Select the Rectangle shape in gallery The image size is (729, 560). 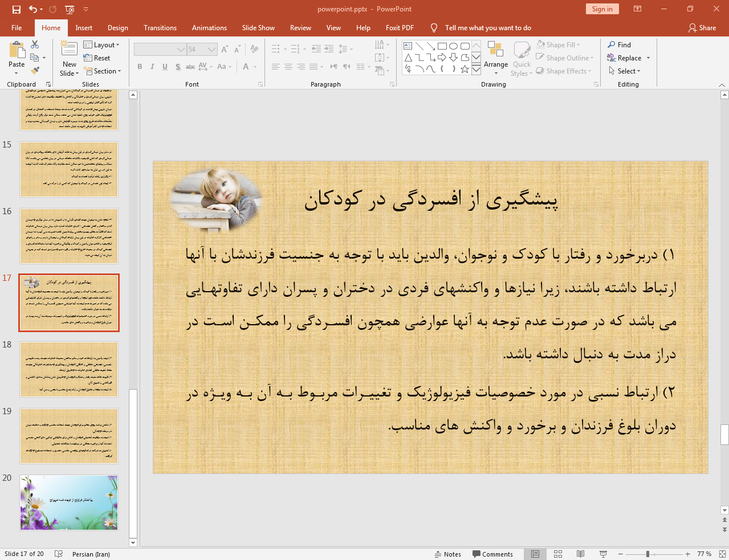coord(442,46)
